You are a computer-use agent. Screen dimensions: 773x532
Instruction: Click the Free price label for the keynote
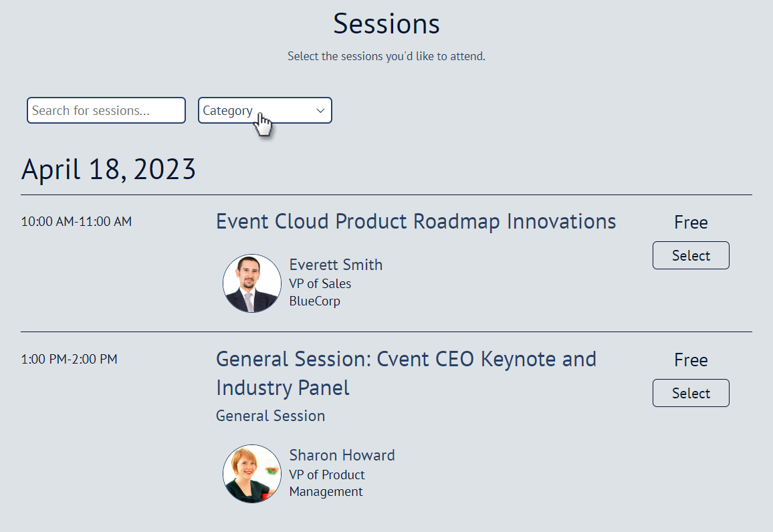pos(691,360)
